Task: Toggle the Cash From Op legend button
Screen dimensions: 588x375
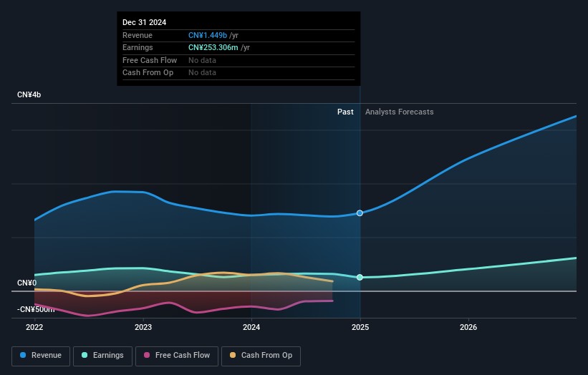Action: click(x=261, y=356)
